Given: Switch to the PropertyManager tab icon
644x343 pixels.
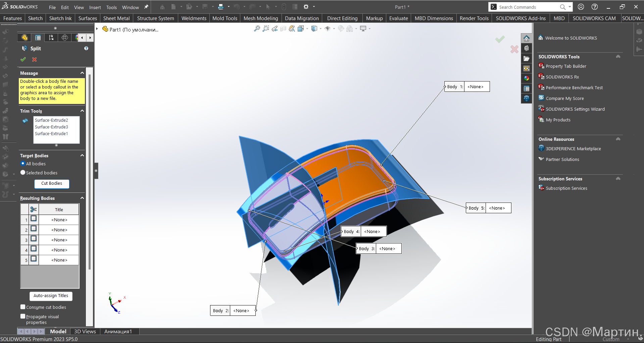Looking at the screenshot, I should [x=38, y=38].
